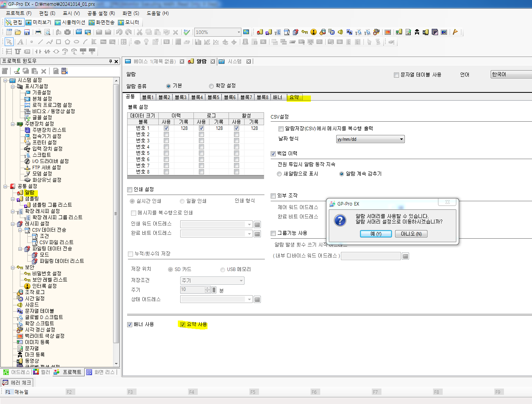This screenshot has width=532, height=404.
Task: Collapse the 파일링 데이터 전송 tree node
Action: (20, 249)
